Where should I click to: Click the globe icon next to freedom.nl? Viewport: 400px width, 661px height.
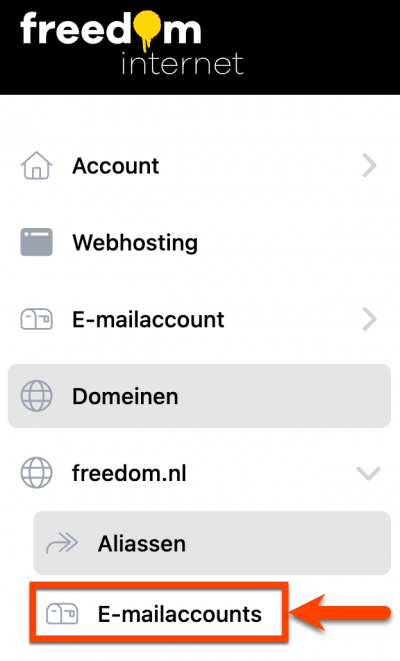tap(36, 473)
